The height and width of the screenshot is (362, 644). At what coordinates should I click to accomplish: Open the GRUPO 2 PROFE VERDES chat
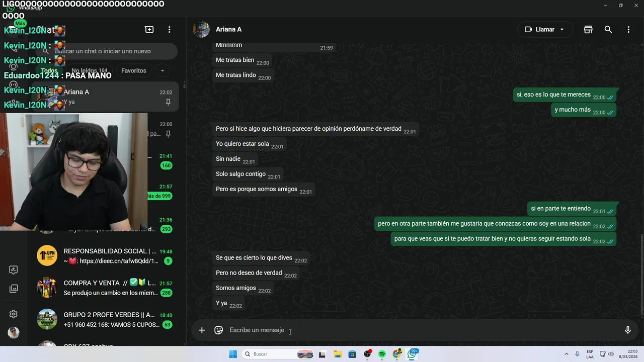pyautogui.click(x=106, y=319)
